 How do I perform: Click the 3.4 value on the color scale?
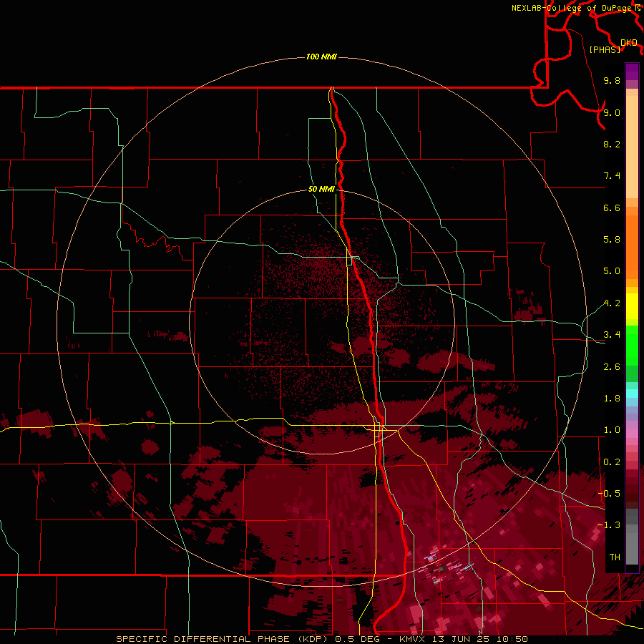(612, 335)
